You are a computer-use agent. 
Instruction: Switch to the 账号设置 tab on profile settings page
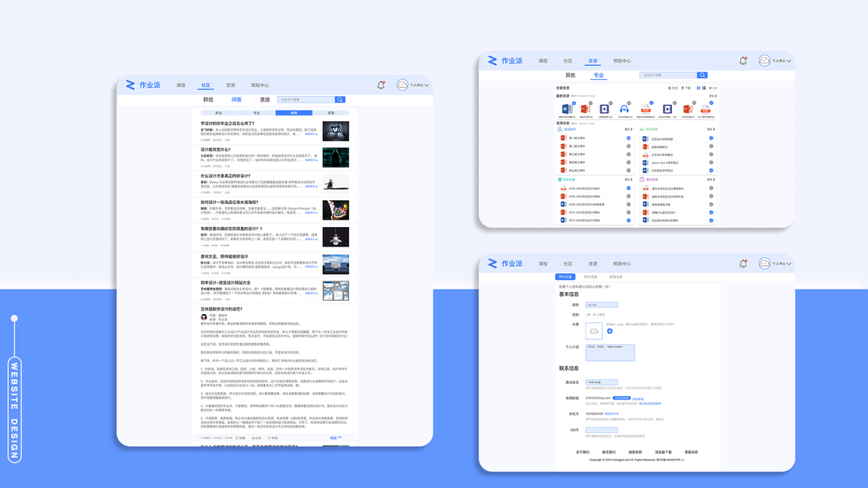click(x=590, y=277)
